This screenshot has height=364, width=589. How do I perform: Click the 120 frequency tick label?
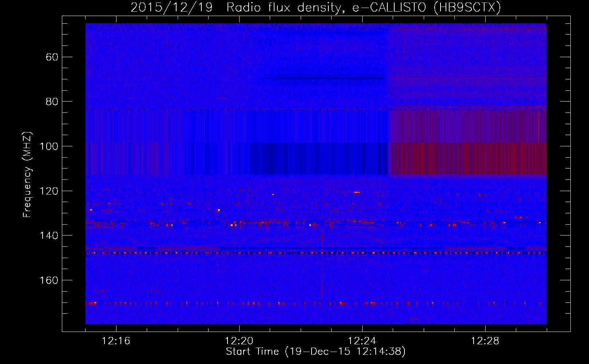pyautogui.click(x=49, y=191)
